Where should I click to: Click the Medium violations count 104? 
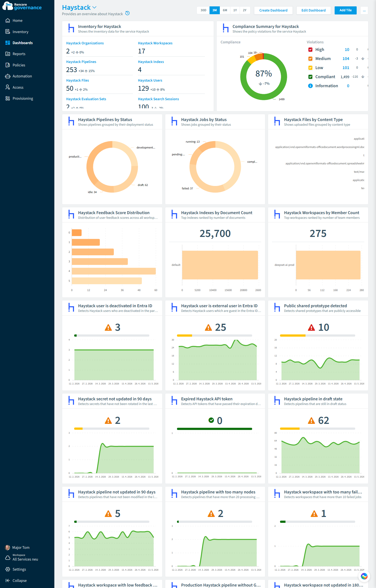(346, 59)
